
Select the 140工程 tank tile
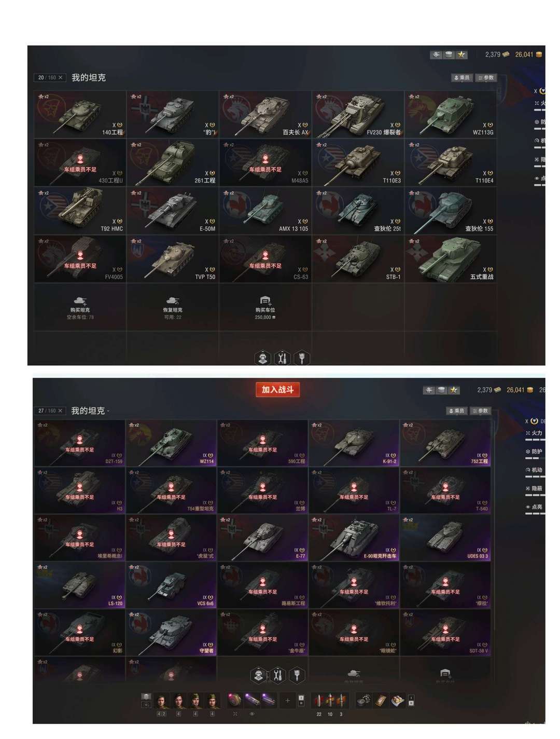coord(80,114)
